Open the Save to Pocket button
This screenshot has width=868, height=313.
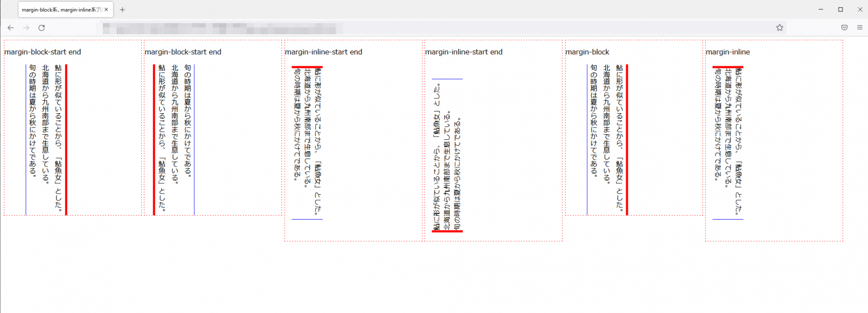click(844, 28)
